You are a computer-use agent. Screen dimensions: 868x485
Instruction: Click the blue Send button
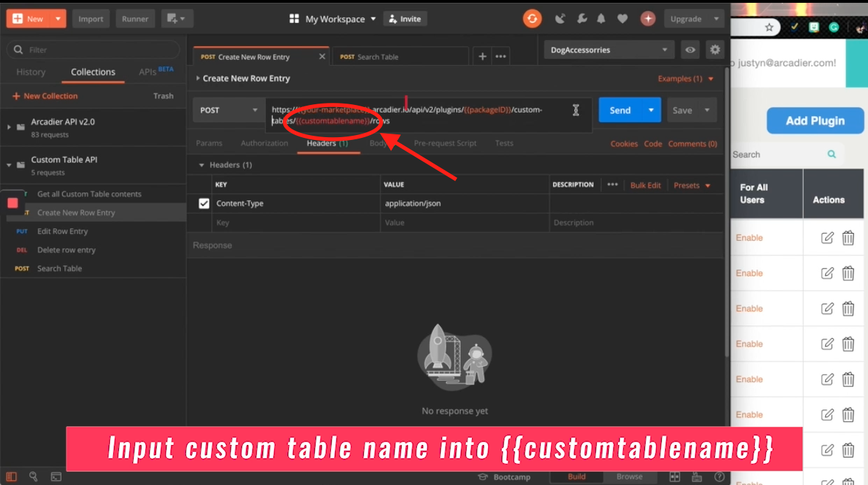(620, 110)
